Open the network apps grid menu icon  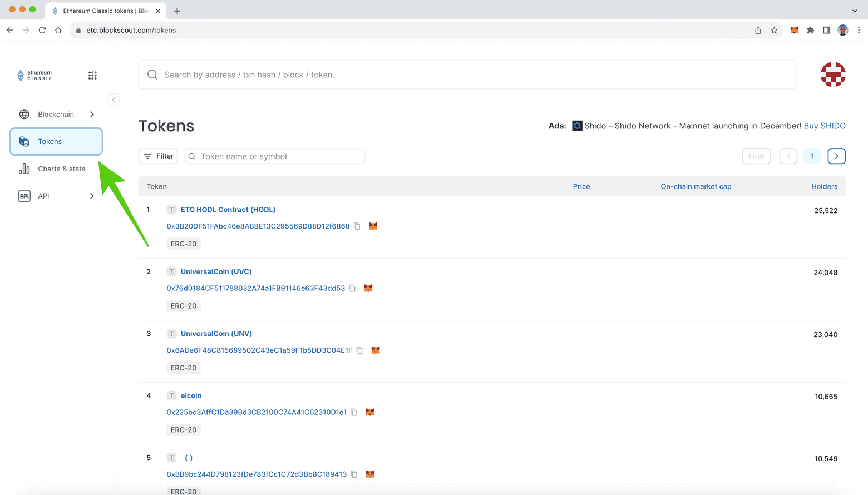pos(92,76)
